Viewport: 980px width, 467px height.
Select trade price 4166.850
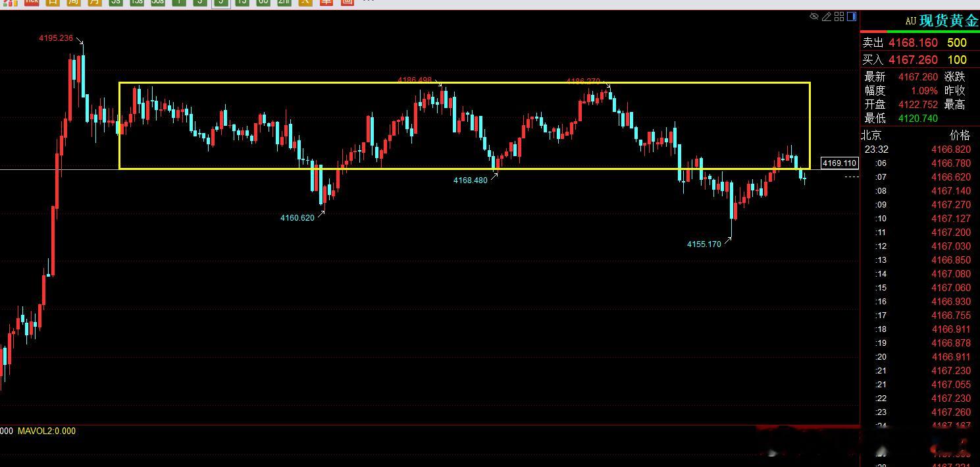pyautogui.click(x=951, y=260)
